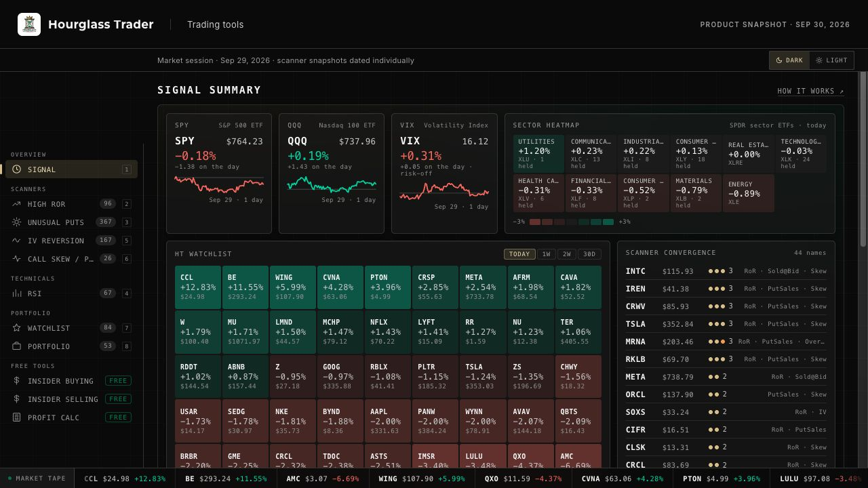Viewport: 868px width, 488px height.
Task: Click the High RoR trending arrow icon
Action: 17,204
